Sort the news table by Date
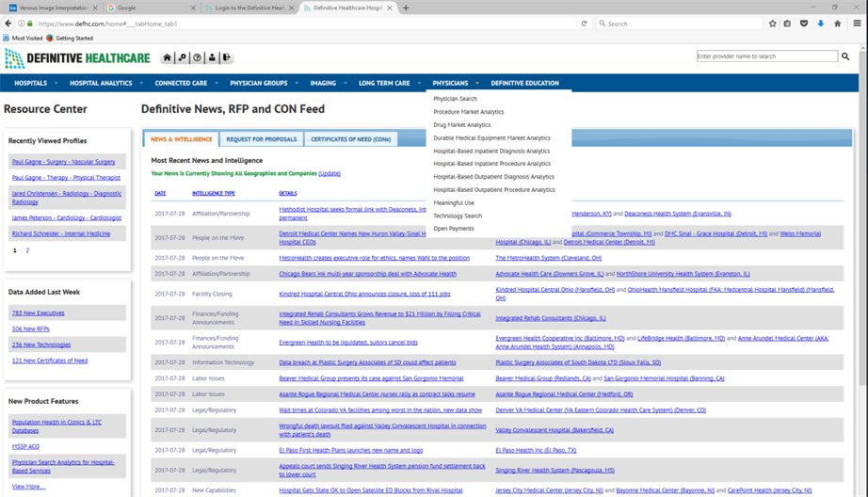 (160, 194)
